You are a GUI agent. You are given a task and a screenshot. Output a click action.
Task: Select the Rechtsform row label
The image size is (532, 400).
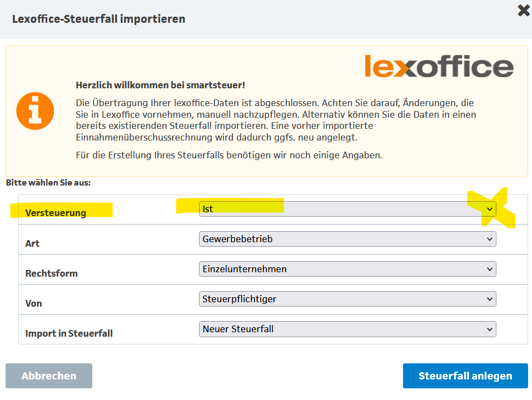pos(51,273)
